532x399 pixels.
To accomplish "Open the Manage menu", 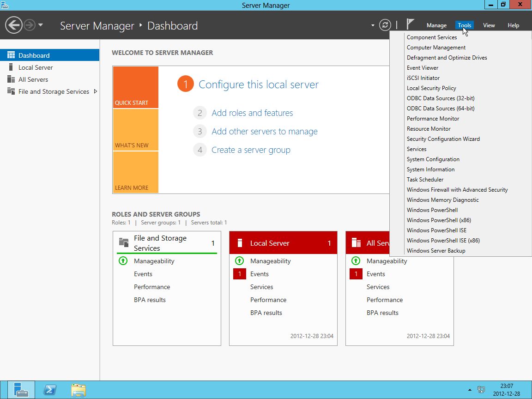I will click(436, 25).
